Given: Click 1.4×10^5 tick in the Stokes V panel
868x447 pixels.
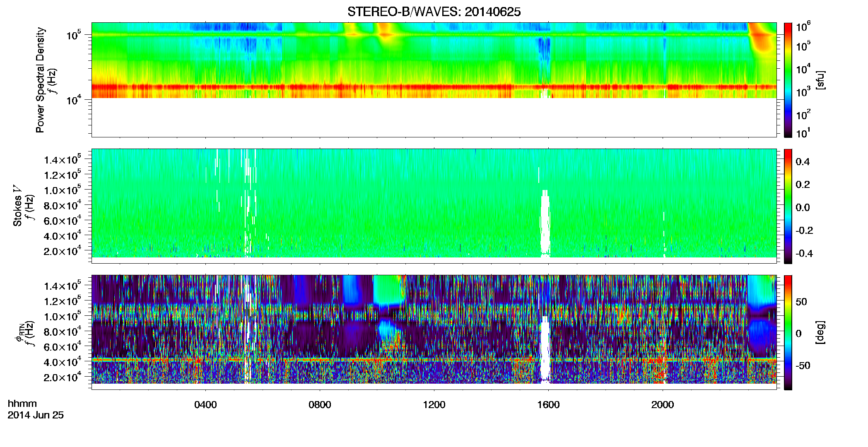Looking at the screenshot, I should point(62,160).
